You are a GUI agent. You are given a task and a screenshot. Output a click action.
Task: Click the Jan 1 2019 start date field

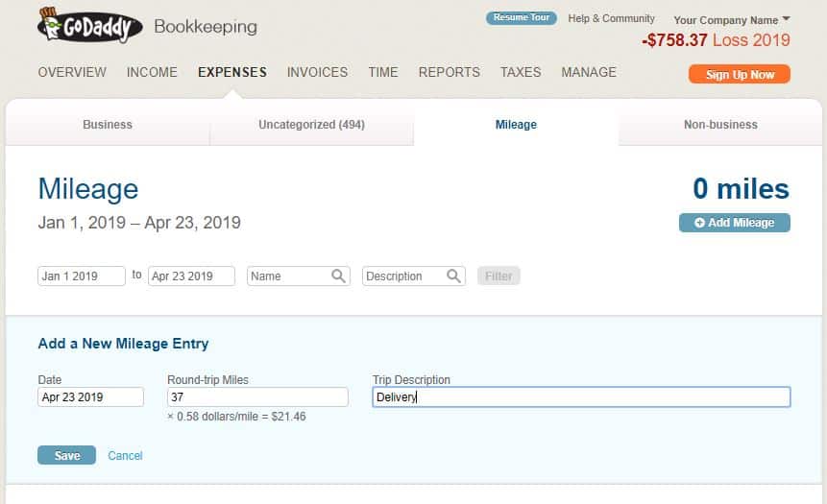click(x=82, y=276)
